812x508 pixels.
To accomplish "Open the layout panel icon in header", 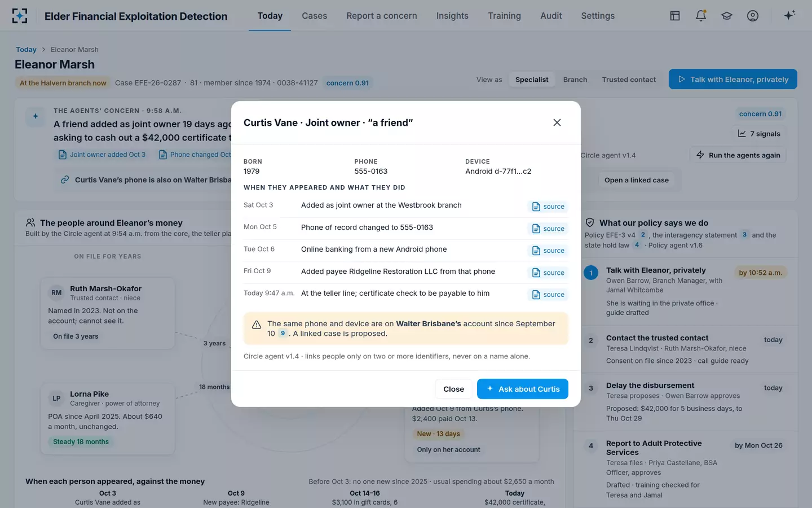I will coord(675,16).
